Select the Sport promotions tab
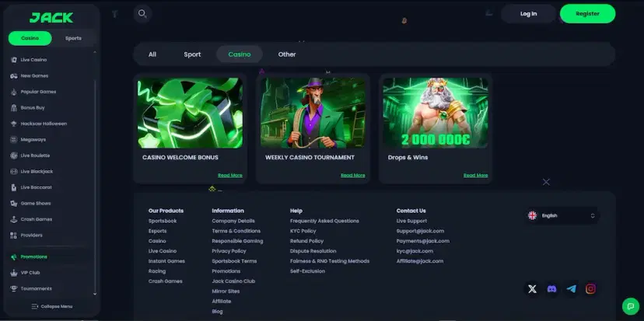 pos(192,54)
